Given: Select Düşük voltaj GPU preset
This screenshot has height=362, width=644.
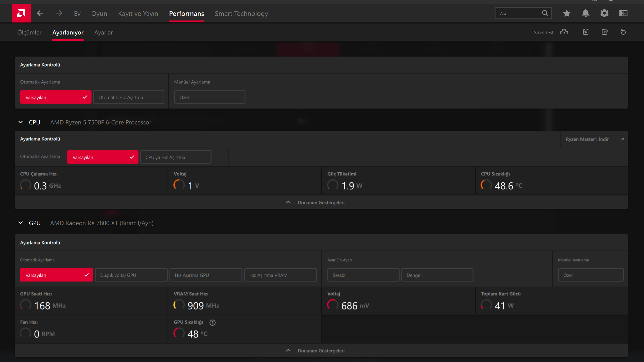Looking at the screenshot, I should coord(131,275).
